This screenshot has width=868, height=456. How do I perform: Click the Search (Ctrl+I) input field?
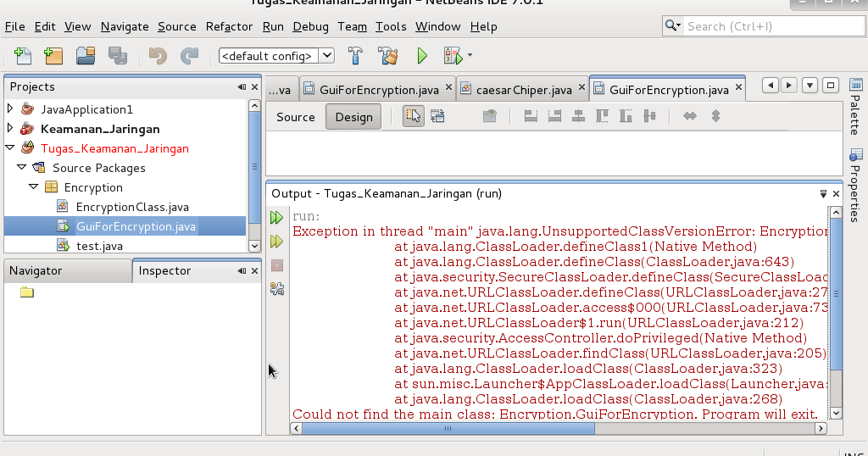(774, 26)
